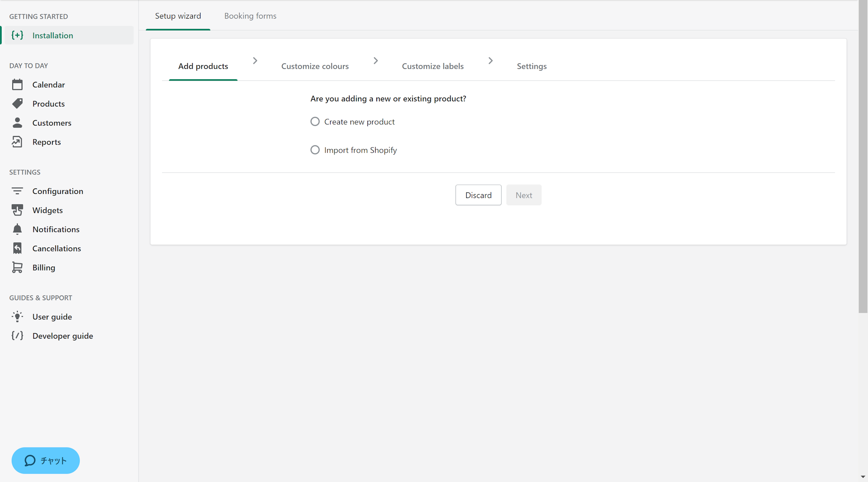Open the blue chat bubble button
The width and height of the screenshot is (868, 482).
[x=46, y=460]
